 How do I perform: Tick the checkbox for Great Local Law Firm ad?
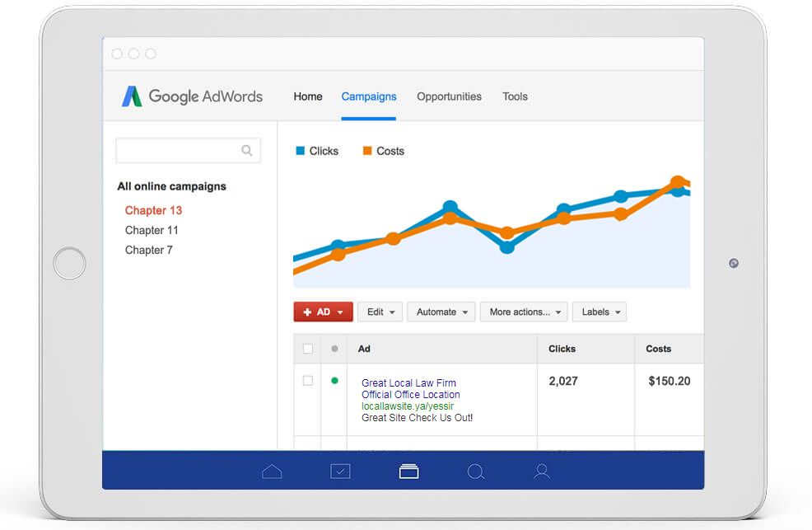coord(308,381)
